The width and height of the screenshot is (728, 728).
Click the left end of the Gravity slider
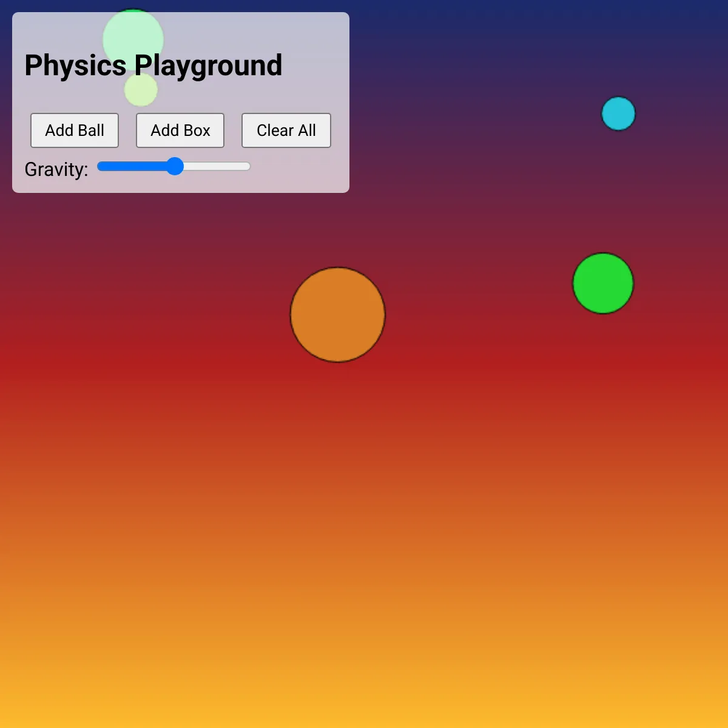tap(100, 166)
